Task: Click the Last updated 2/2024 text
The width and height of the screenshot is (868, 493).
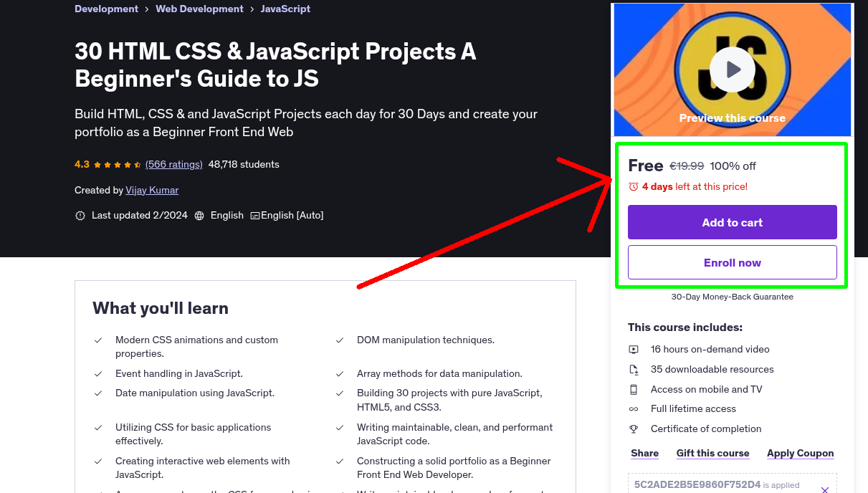Action: (x=140, y=215)
